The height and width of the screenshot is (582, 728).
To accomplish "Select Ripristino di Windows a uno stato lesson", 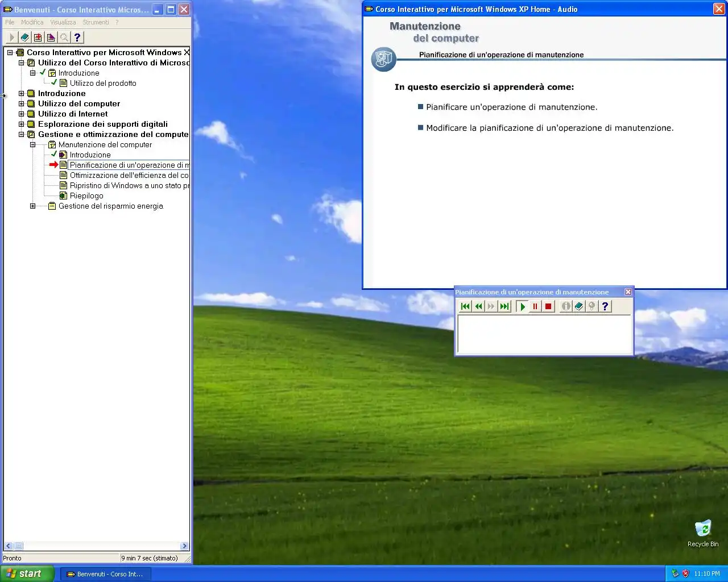I will (129, 185).
